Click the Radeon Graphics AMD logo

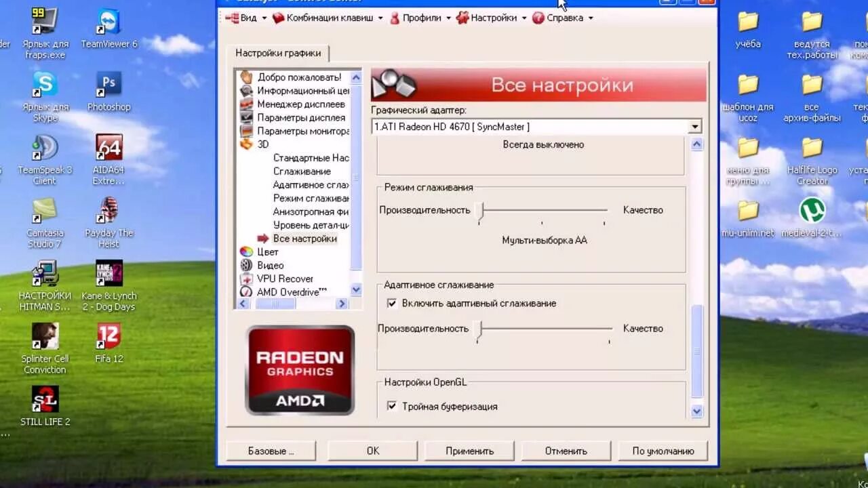pos(300,370)
